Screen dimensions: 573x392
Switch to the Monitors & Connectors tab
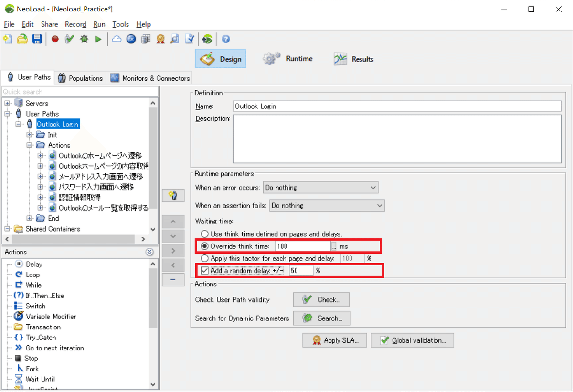pos(150,78)
